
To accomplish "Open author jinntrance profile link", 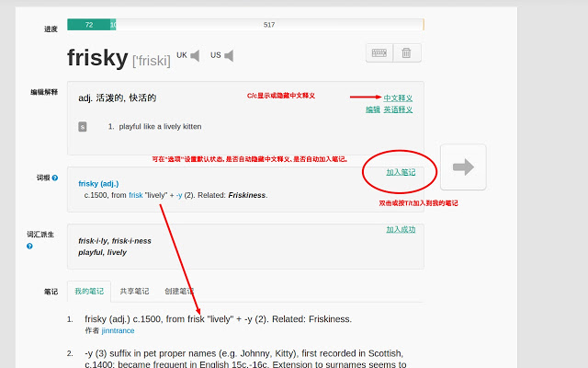I will coord(118,330).
